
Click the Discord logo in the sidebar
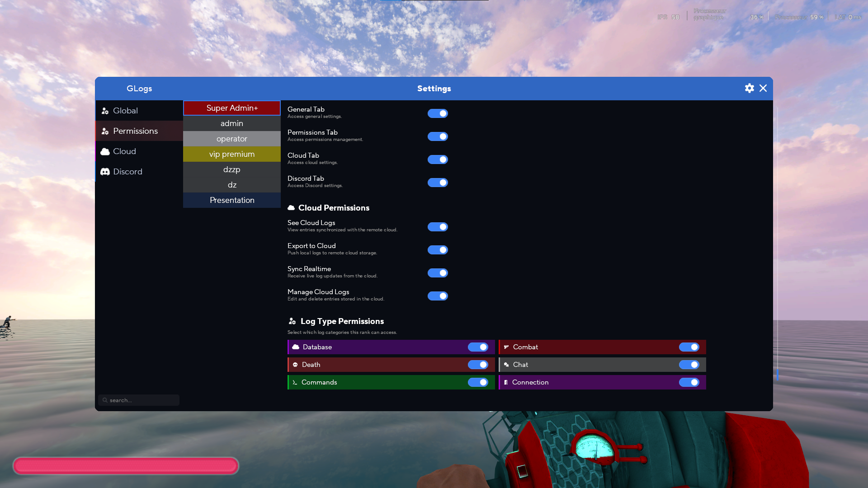pyautogui.click(x=105, y=172)
